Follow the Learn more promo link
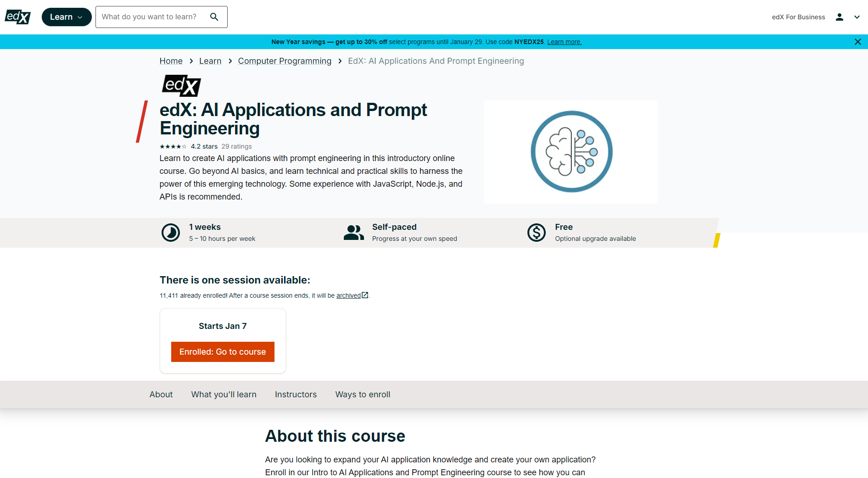Viewport: 868px width, 478px height. 564,42
